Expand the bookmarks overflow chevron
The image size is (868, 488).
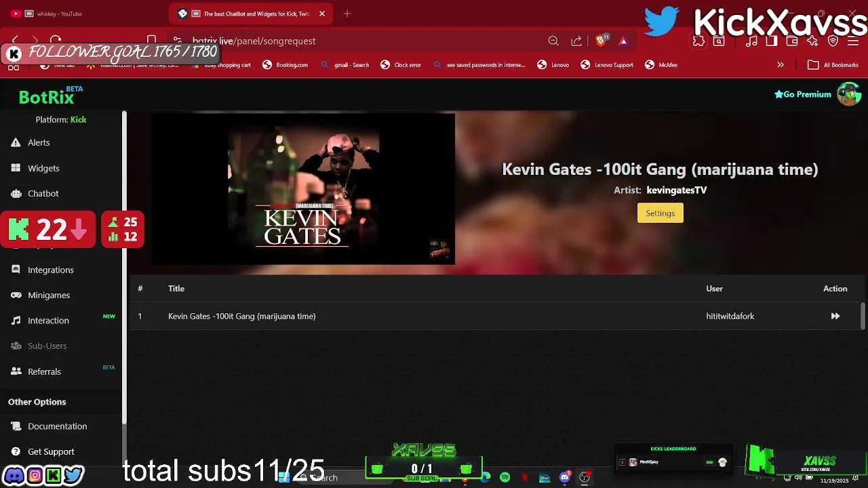pyautogui.click(x=781, y=65)
